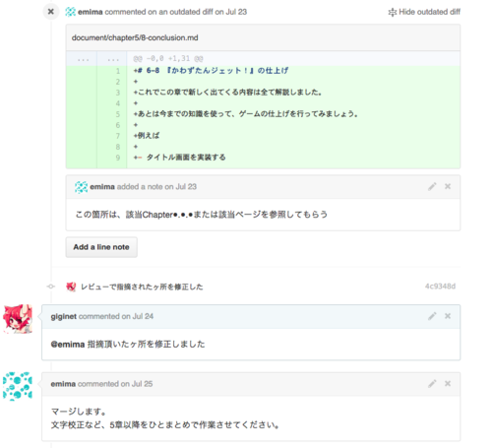Open emima's profile from the line note header
The image size is (492, 448).
(102, 187)
